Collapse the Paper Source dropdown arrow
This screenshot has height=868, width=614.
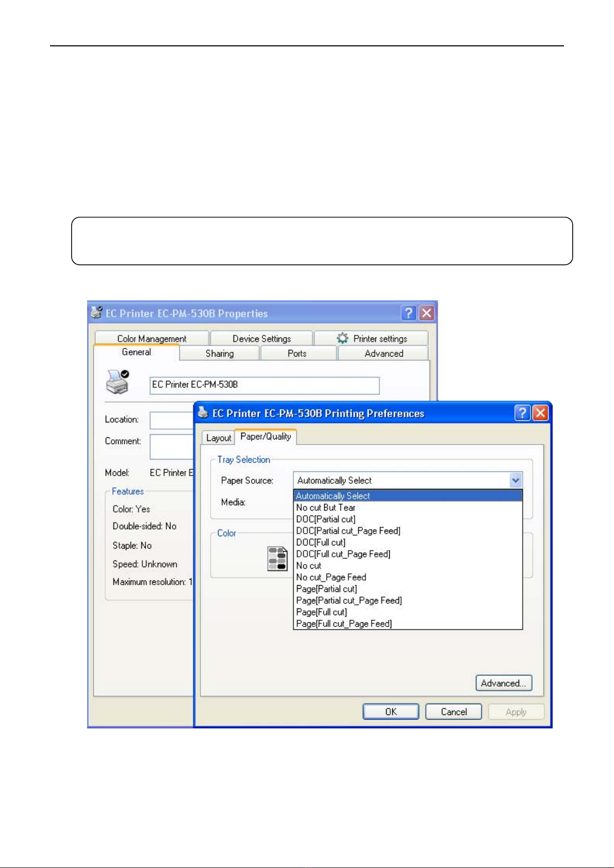point(516,480)
